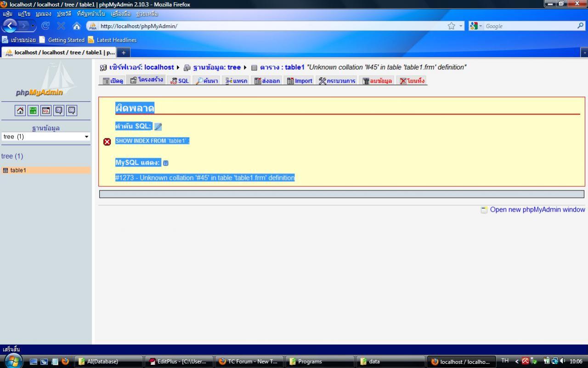Reload the page with the refresh icon

[45, 26]
